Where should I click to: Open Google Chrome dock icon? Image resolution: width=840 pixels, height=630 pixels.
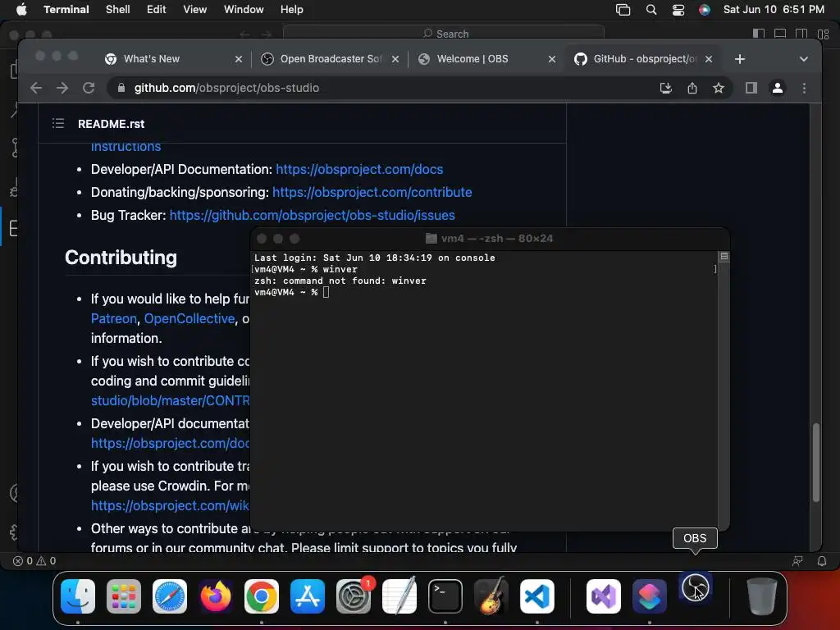[x=262, y=596]
